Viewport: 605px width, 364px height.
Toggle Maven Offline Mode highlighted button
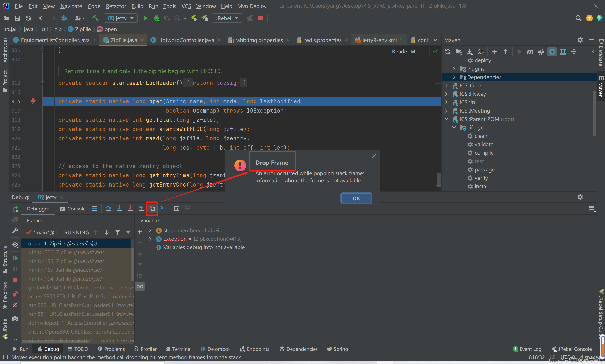click(x=552, y=52)
